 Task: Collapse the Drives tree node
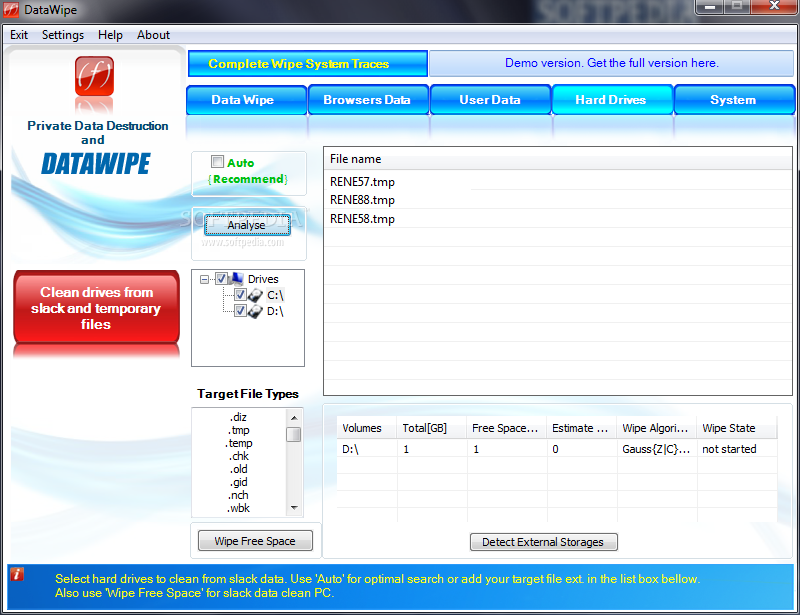coord(204,279)
